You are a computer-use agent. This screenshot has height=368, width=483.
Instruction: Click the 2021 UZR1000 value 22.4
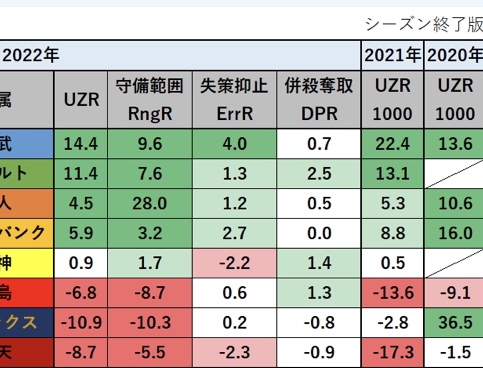click(x=392, y=144)
